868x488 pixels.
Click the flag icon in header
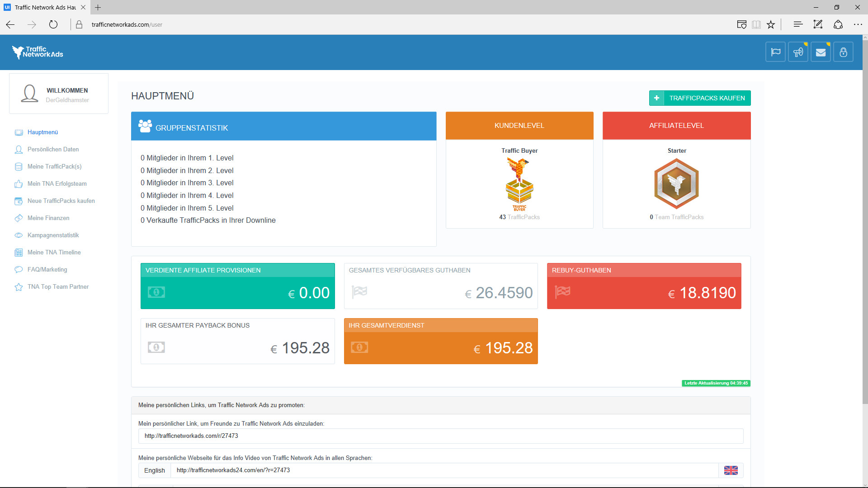click(x=775, y=52)
